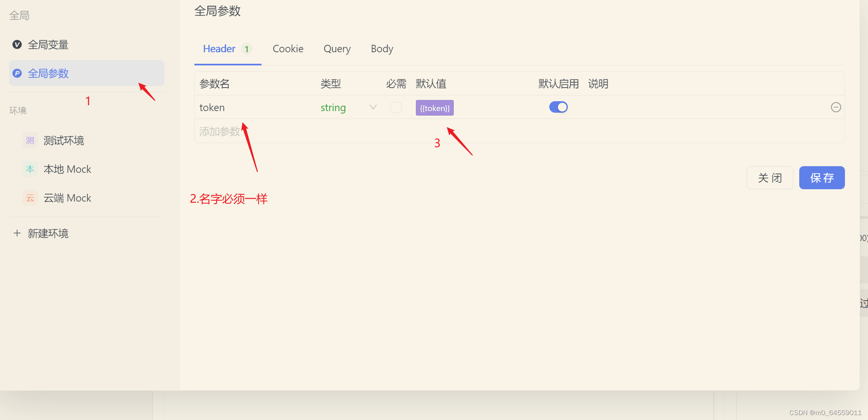
Task: Switch to the Body tab
Action: [382, 49]
